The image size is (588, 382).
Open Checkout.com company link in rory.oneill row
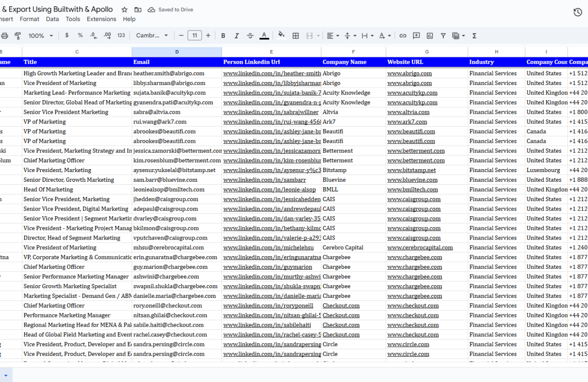tap(341, 306)
